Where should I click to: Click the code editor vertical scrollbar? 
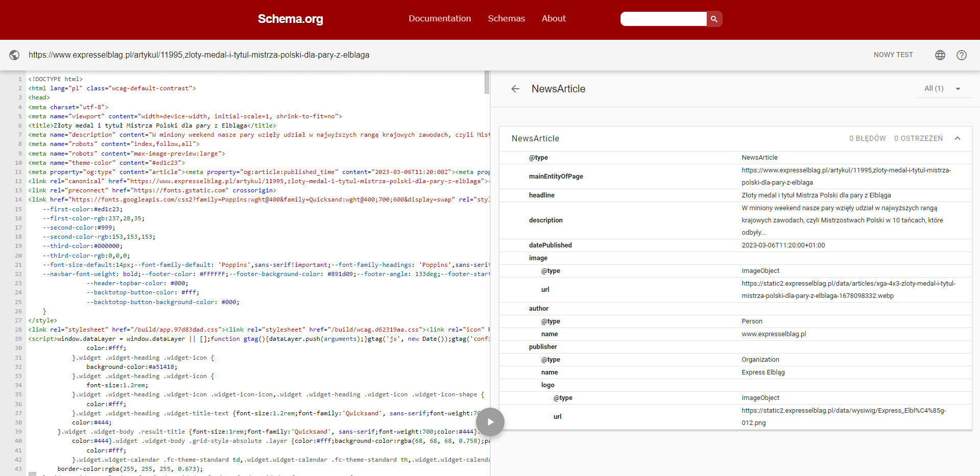(x=487, y=83)
